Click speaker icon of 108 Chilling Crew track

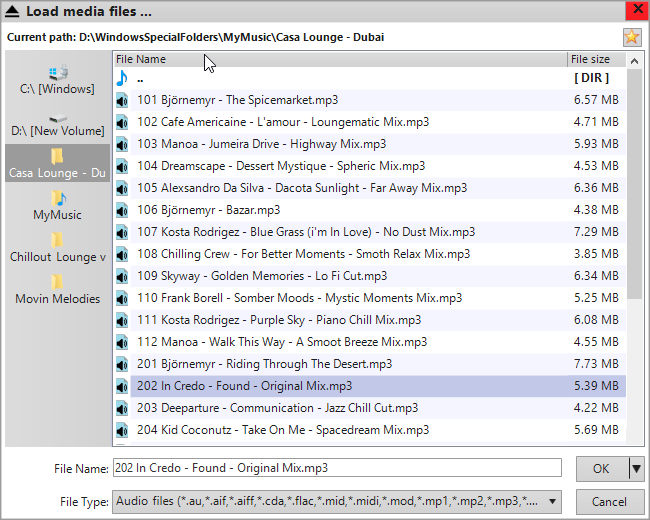click(122, 254)
